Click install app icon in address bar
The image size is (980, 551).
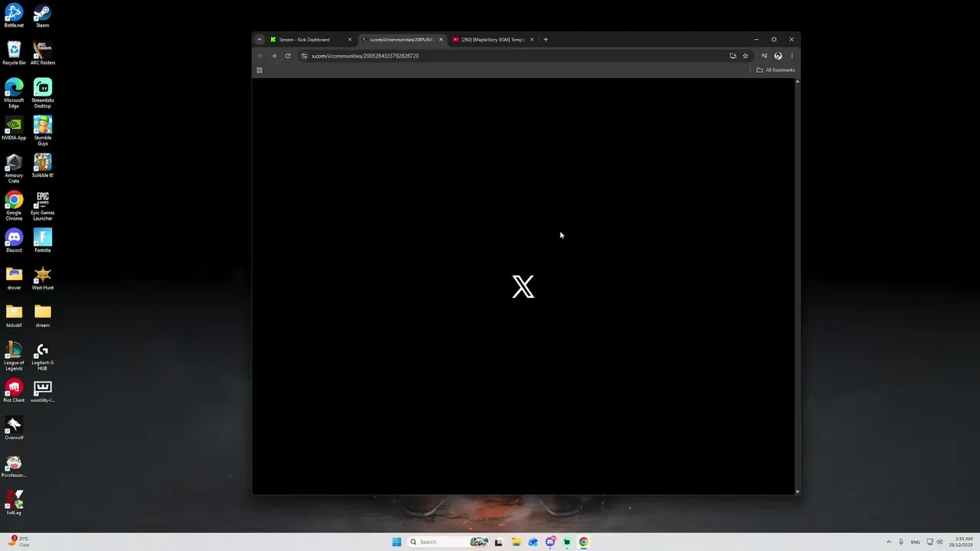tap(733, 56)
